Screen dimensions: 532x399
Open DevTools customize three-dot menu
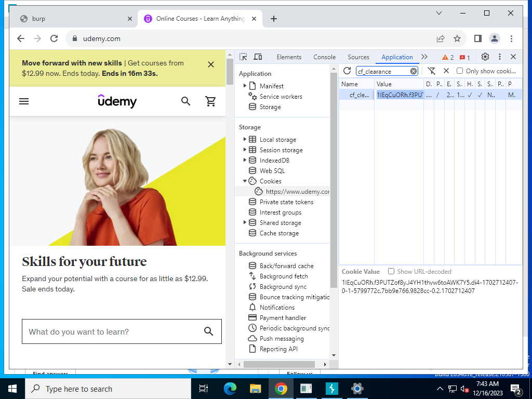click(x=499, y=57)
